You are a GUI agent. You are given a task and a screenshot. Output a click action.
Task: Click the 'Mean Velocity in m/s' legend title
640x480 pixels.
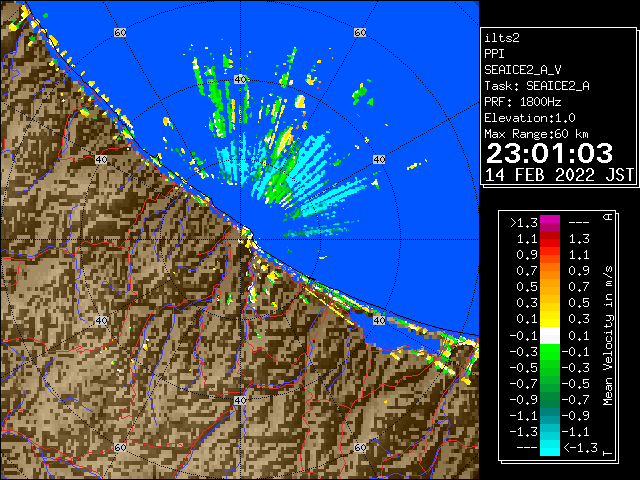[608, 336]
